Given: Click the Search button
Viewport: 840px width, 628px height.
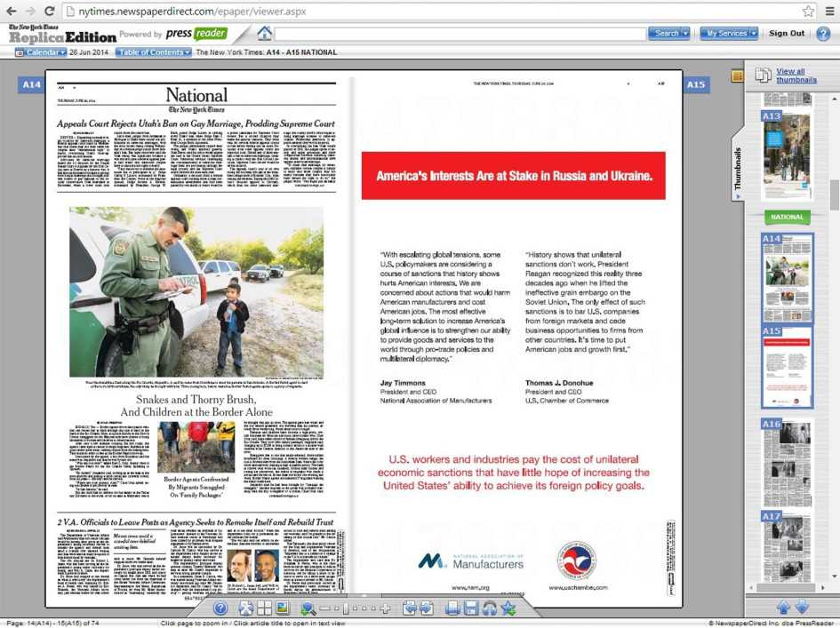Looking at the screenshot, I should (666, 33).
